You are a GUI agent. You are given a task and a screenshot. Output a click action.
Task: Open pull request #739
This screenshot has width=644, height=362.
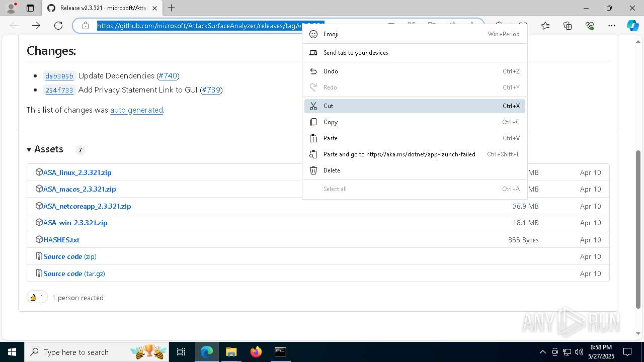211,90
